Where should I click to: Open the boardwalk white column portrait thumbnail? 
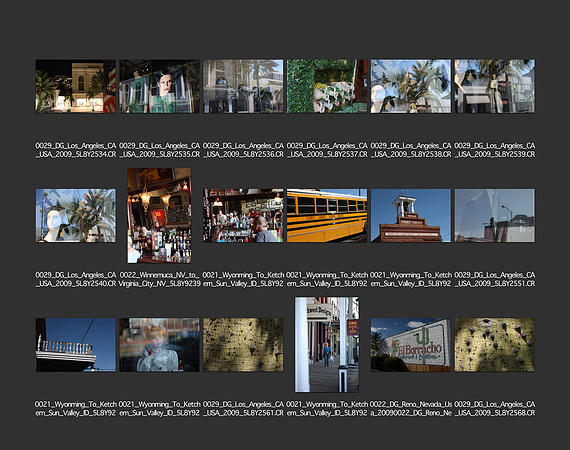coord(327,345)
